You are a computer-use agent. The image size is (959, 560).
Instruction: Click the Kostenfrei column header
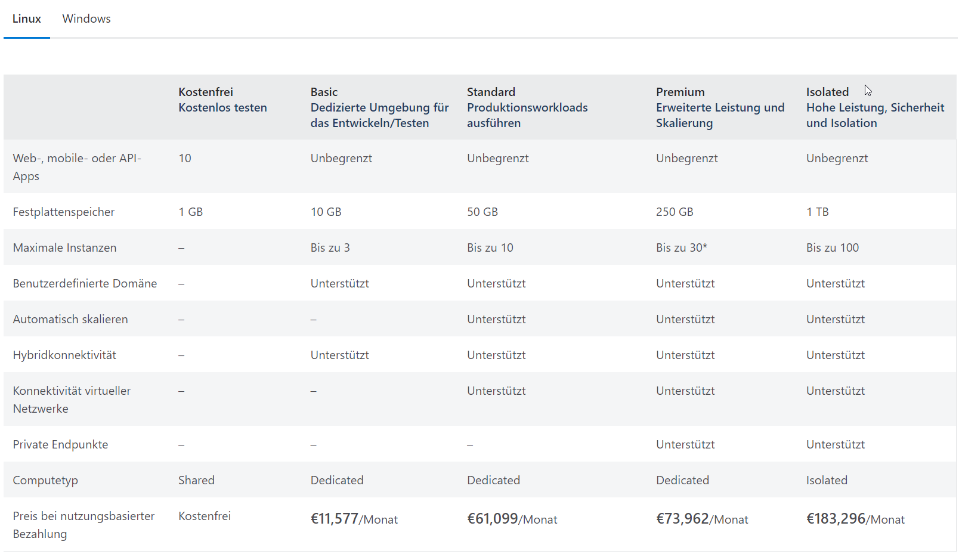click(x=206, y=92)
